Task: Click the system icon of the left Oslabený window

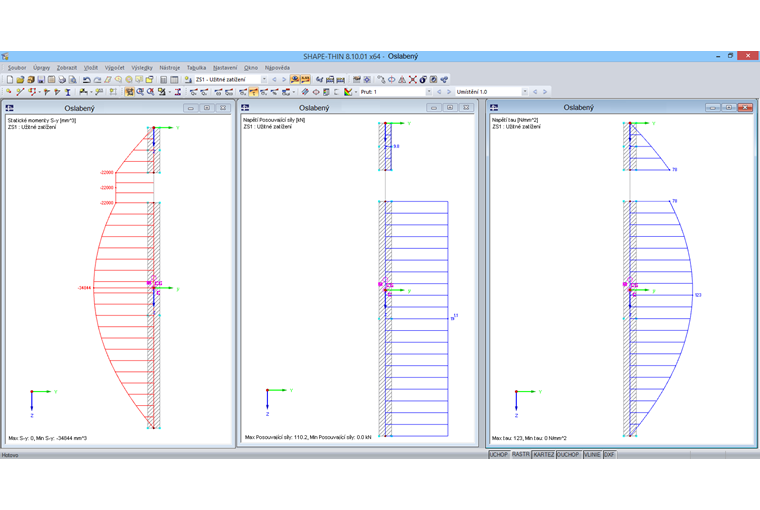Action: [x=9, y=108]
